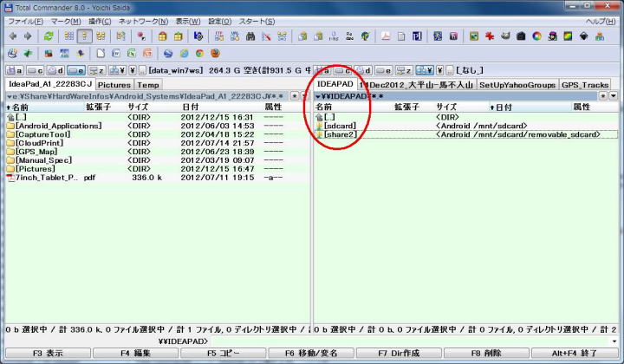Click the back arrow toolbar icon
The image size is (624, 364).
(13, 36)
